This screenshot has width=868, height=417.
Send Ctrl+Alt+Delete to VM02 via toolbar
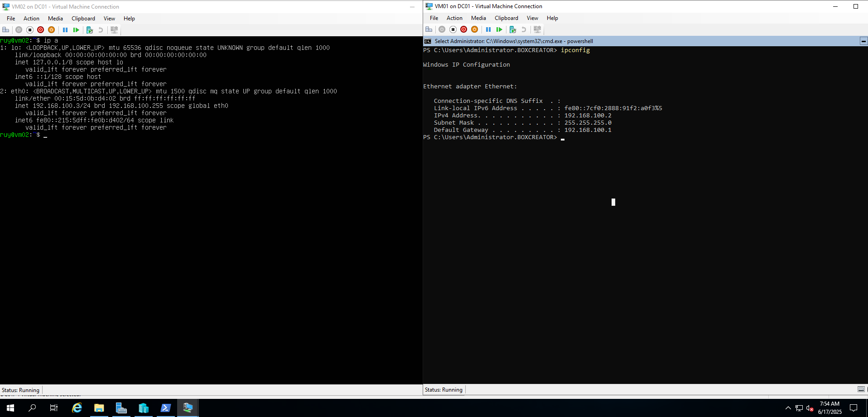[6, 30]
